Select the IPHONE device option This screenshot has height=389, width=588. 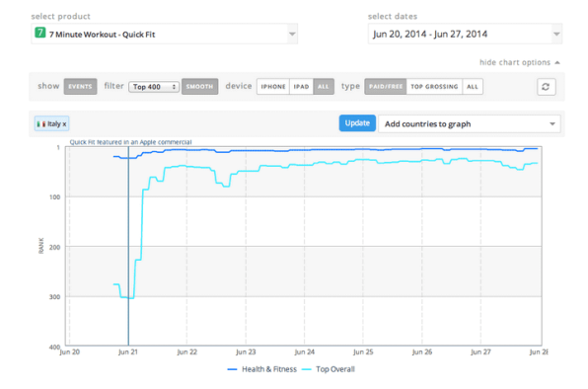coord(273,87)
